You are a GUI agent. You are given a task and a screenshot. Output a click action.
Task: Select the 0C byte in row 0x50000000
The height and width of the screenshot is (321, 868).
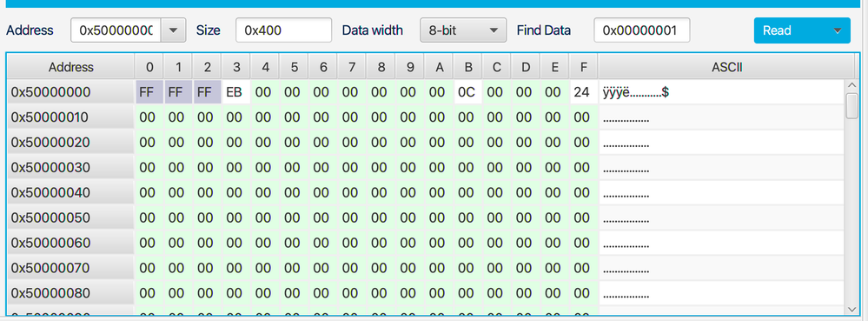coord(467,92)
